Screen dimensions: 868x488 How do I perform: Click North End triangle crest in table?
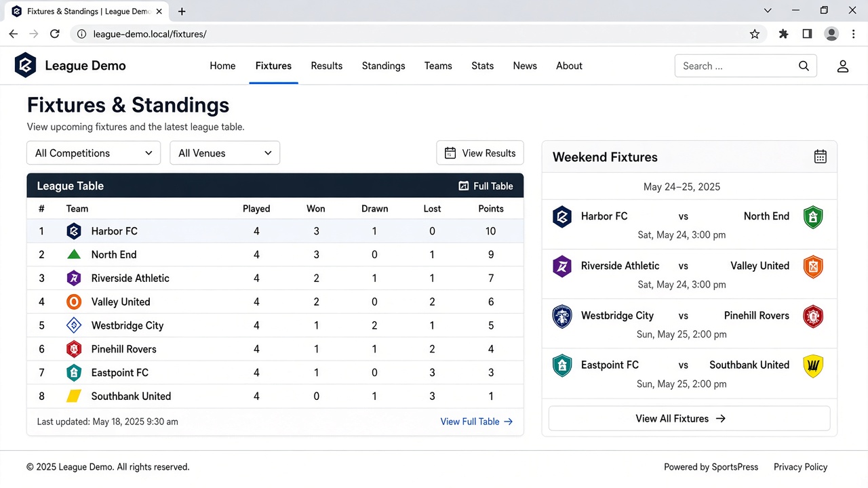(74, 255)
